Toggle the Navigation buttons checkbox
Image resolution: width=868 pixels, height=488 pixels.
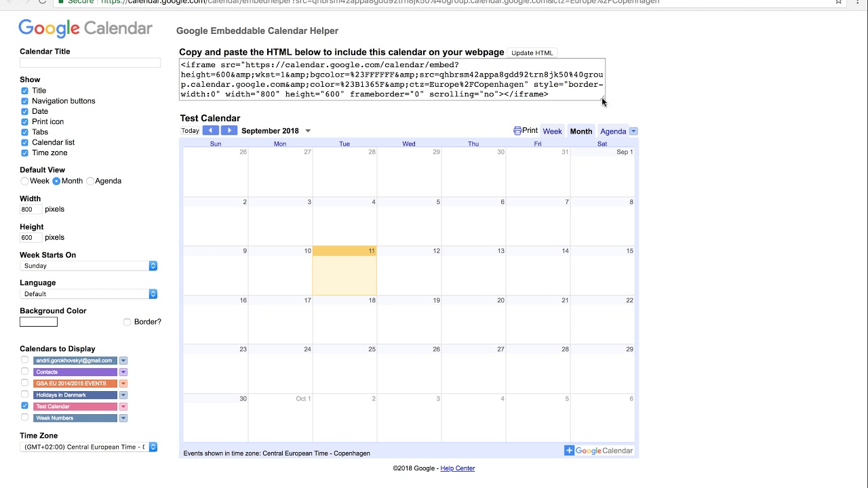(24, 101)
